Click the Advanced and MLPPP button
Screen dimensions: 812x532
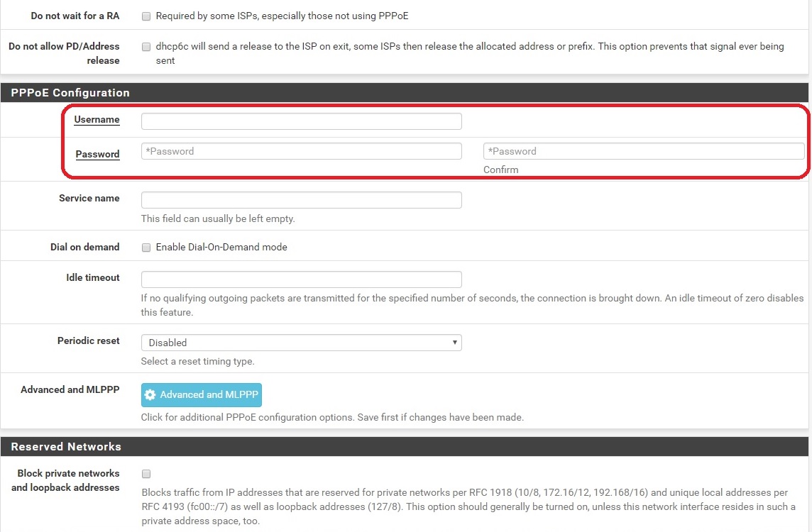pyautogui.click(x=202, y=395)
